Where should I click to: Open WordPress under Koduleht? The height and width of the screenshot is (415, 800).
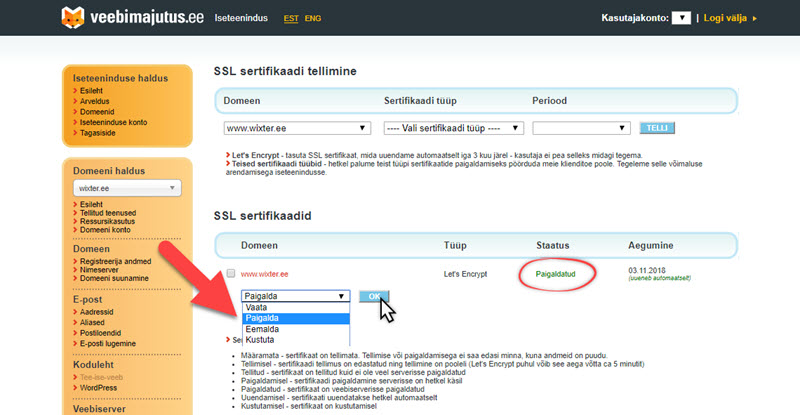click(98, 388)
